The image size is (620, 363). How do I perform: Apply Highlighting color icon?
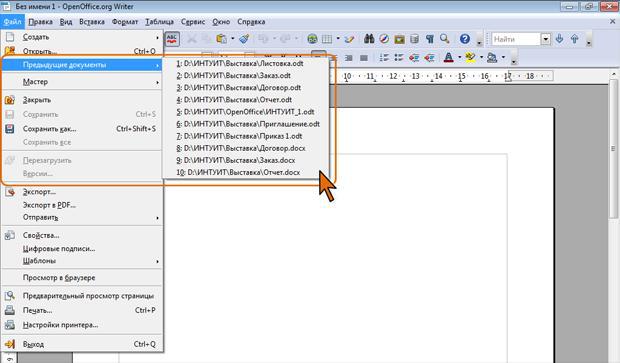click(x=470, y=58)
